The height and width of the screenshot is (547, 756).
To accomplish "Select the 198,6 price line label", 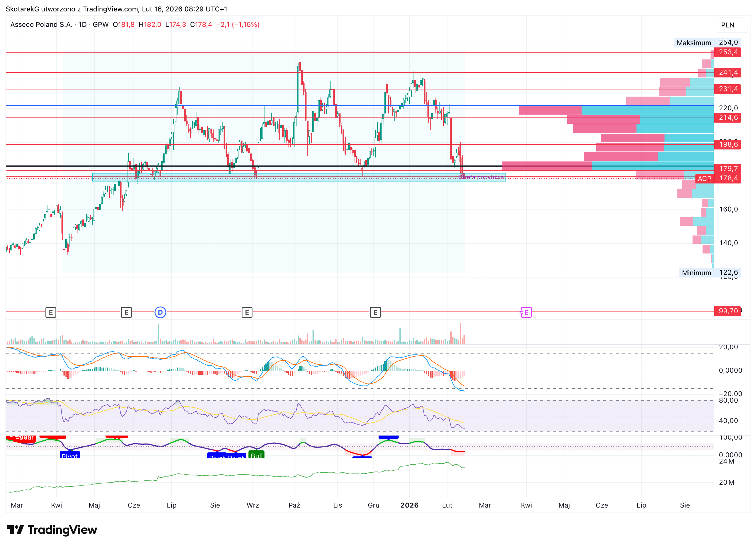I will click(728, 144).
